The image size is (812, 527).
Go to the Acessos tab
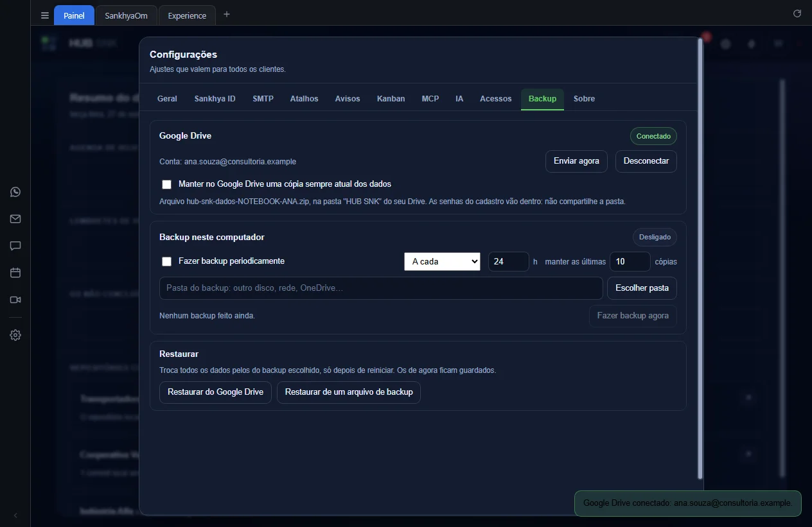point(496,99)
